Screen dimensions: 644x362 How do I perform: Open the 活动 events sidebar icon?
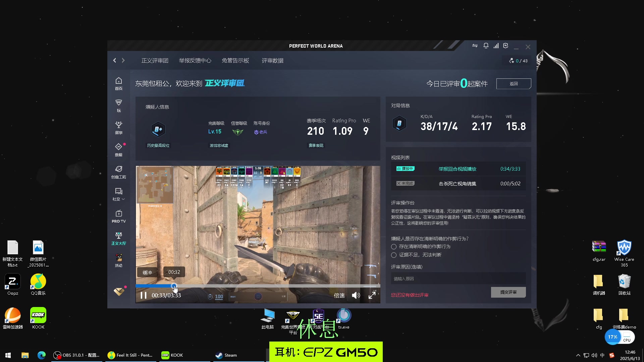(119, 261)
